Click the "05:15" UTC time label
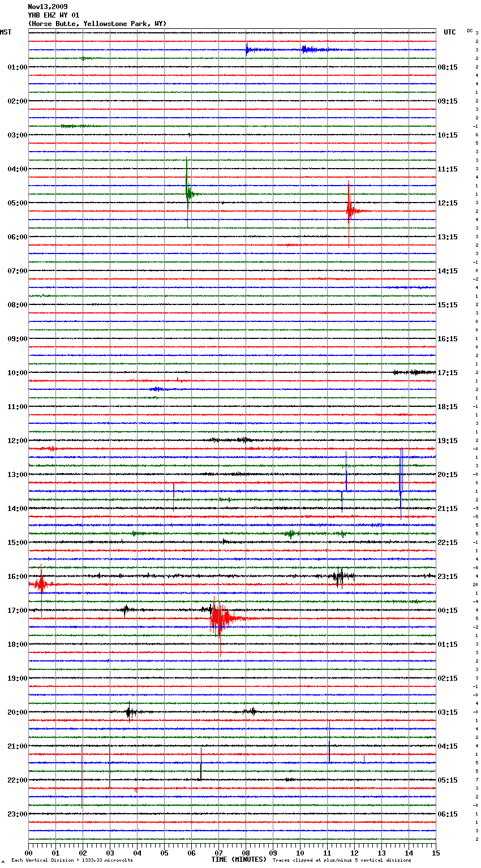Screen dimensions: 481x868 [448, 780]
